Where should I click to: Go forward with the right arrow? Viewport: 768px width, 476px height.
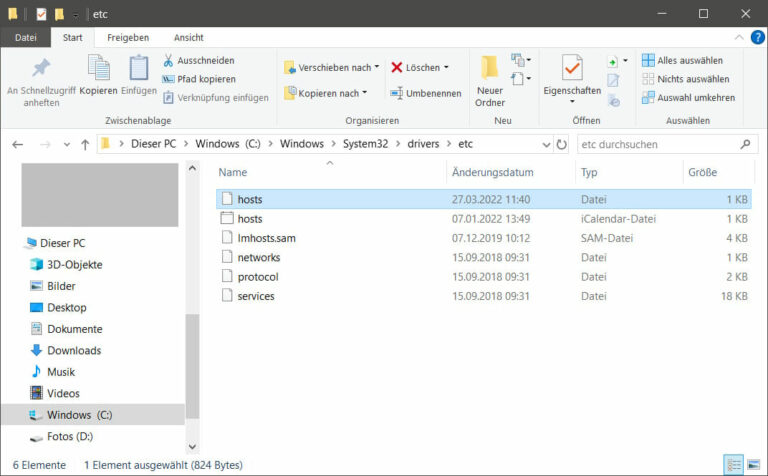pyautogui.click(x=45, y=144)
